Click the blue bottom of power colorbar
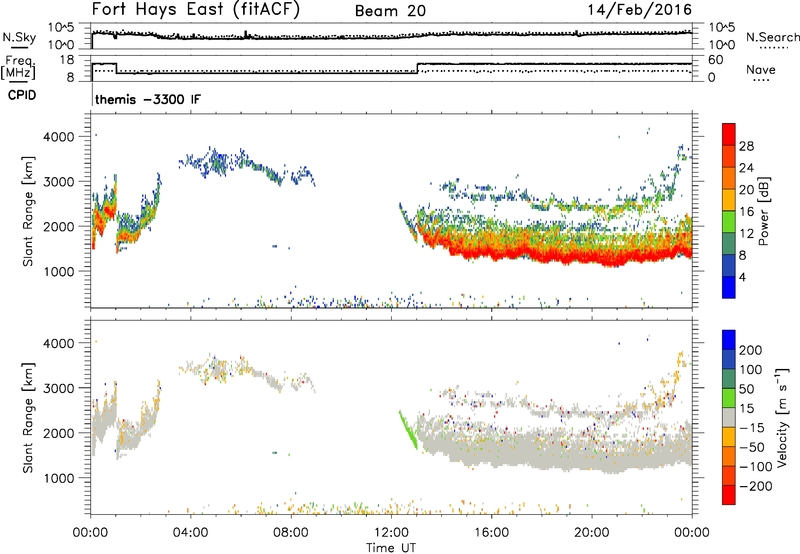Image resolution: width=800 pixels, height=554 pixels. coord(729,288)
